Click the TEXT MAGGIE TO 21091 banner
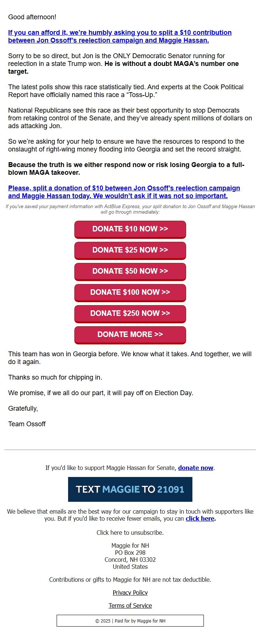 click(130, 489)
